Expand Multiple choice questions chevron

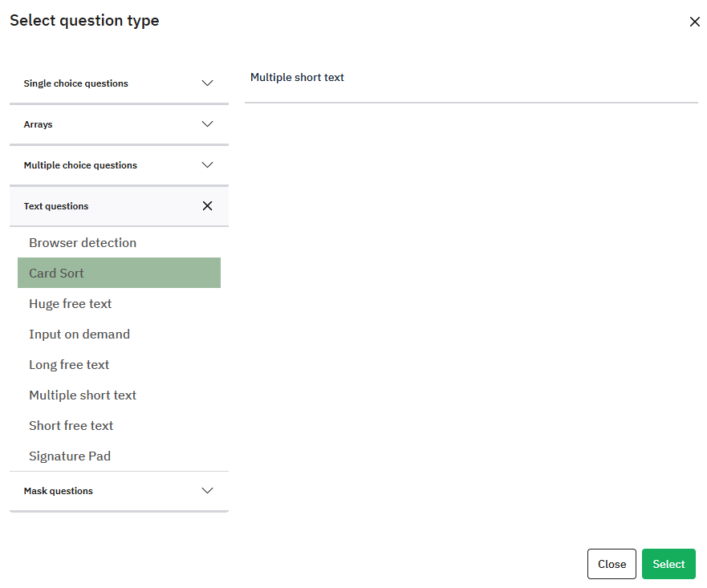pyautogui.click(x=207, y=165)
